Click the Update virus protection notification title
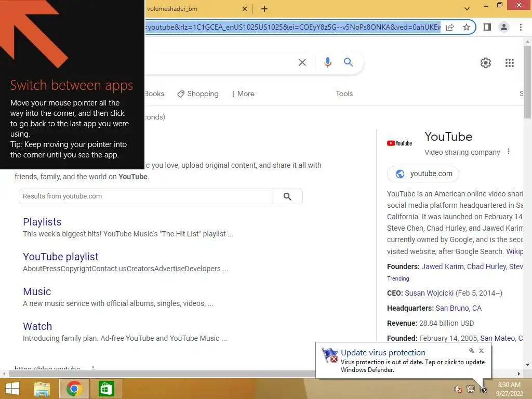Screen dimensions: 532x399 383,353
